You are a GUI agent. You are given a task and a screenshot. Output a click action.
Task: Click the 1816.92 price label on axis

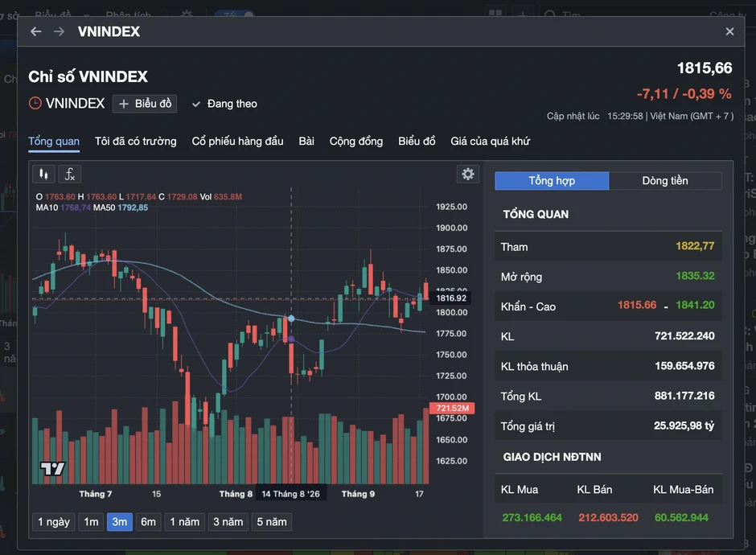click(x=451, y=298)
